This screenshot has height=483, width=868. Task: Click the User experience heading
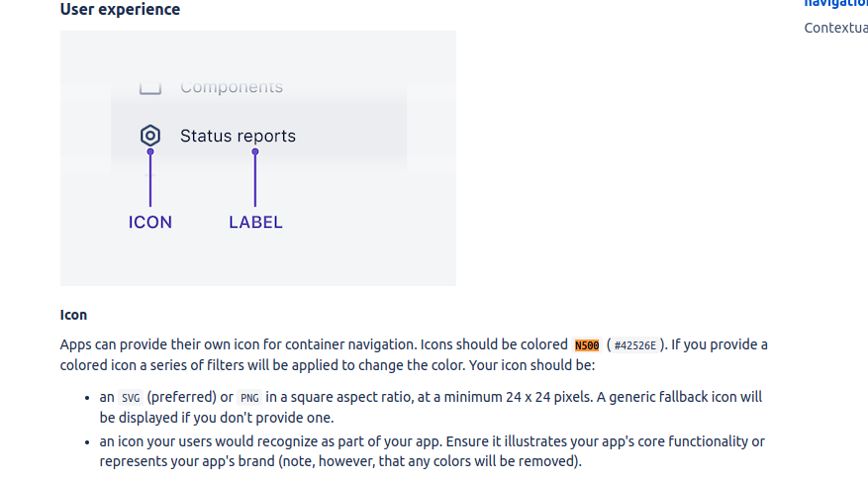[x=120, y=10]
